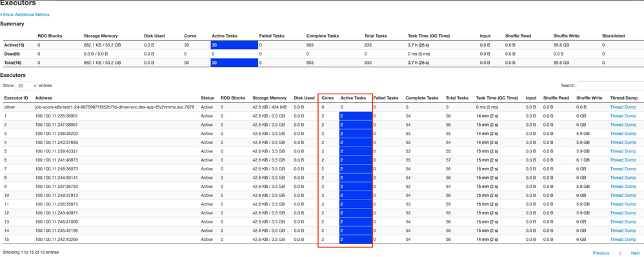
Task: Sort executors table by Cores header
Action: pyautogui.click(x=328, y=98)
